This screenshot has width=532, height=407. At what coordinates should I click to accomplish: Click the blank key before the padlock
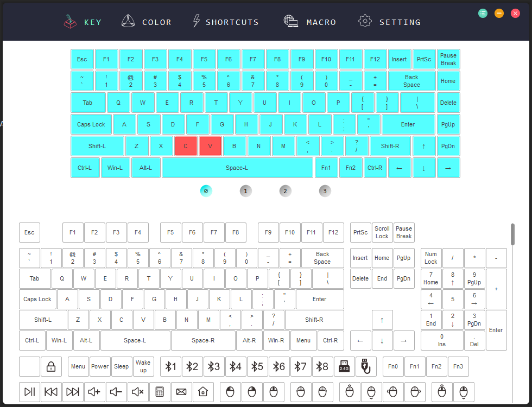pos(29,367)
